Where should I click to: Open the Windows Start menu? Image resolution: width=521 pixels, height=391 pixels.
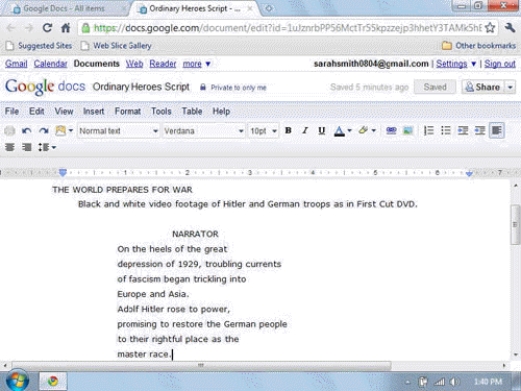(17, 381)
